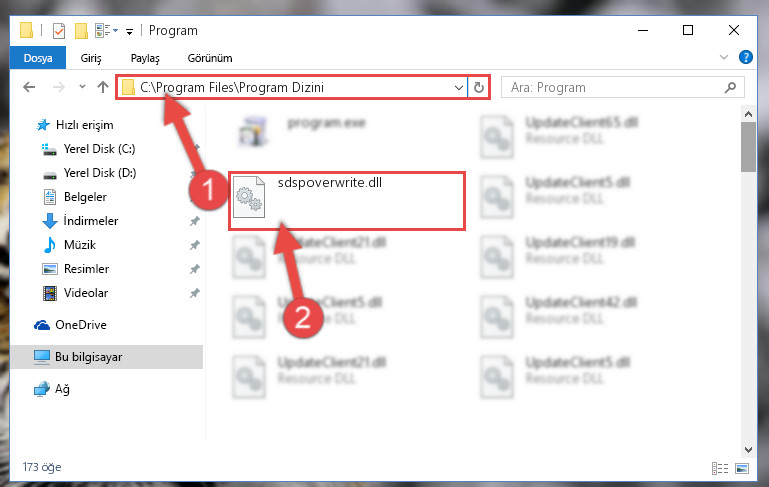Click the Up one level arrow
769x487 pixels.
tap(103, 87)
